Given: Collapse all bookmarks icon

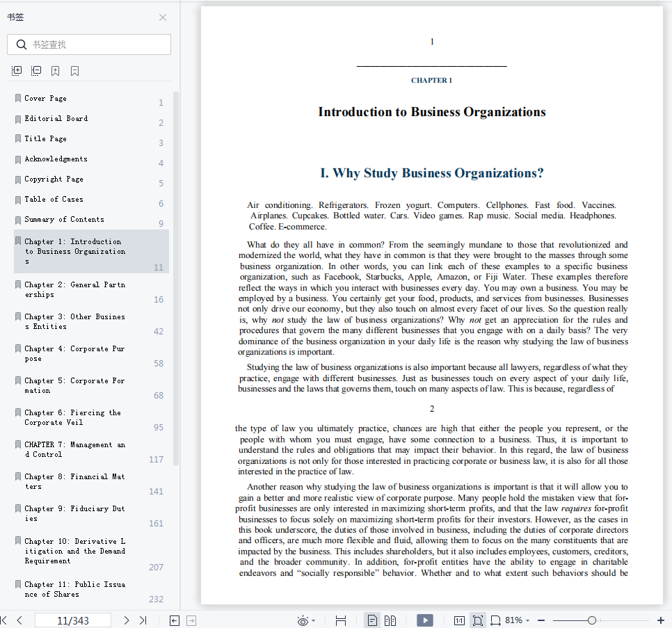Looking at the screenshot, I should [x=36, y=71].
